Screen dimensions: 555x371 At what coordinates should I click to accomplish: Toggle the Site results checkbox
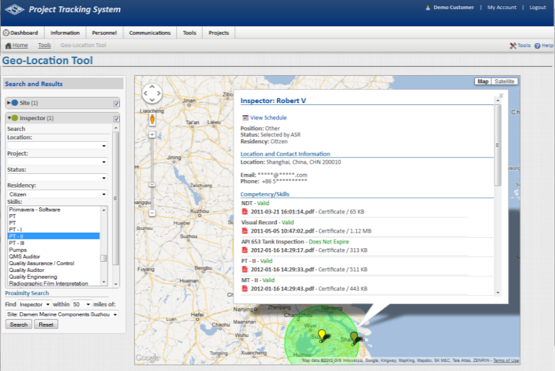(x=116, y=103)
